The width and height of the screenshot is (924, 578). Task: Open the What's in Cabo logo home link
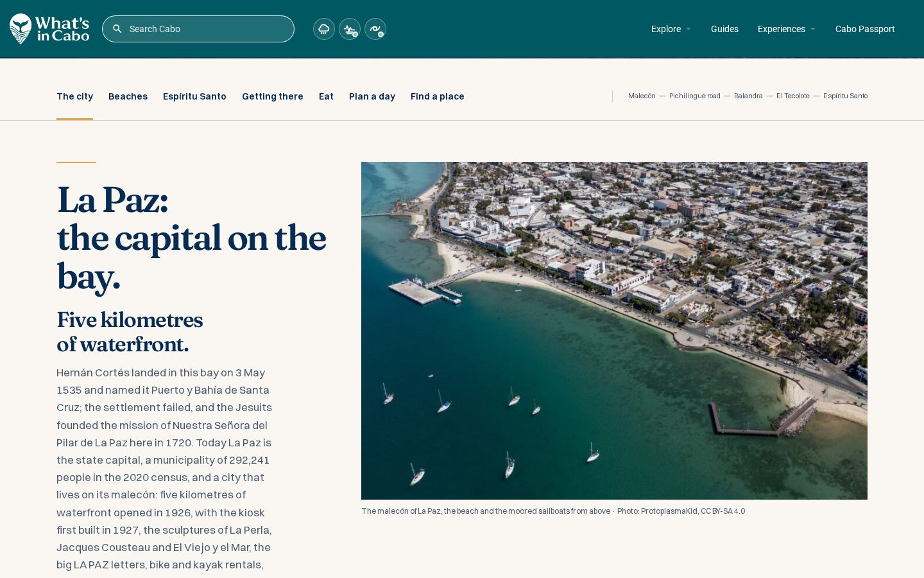coord(49,29)
